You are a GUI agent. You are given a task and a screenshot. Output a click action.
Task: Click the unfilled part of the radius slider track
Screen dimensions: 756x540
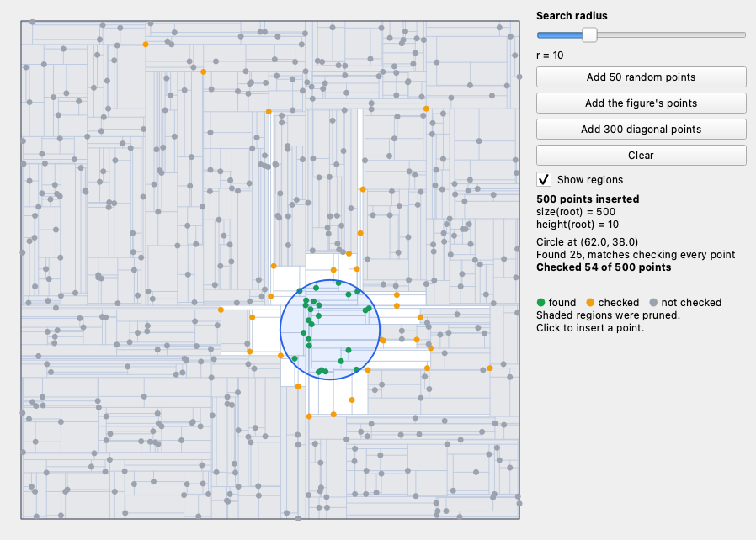[x=671, y=34]
